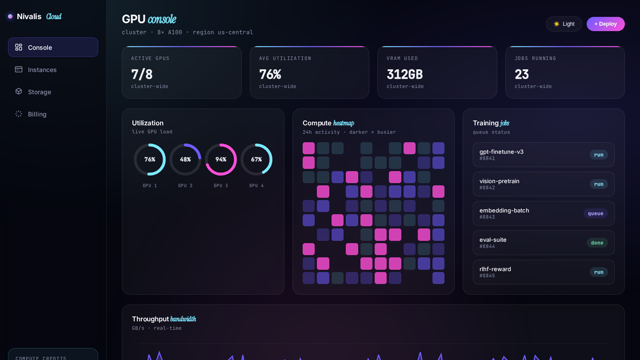640x360 pixels.
Task: Click run badge on gpt-finetune-v3
Action: tap(598, 155)
